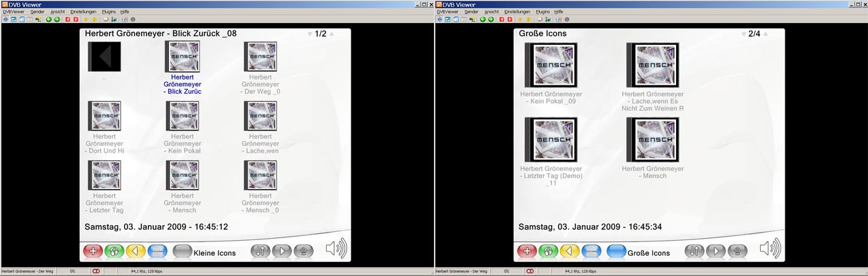Click the speaker volume icon in left window

(x=336, y=250)
